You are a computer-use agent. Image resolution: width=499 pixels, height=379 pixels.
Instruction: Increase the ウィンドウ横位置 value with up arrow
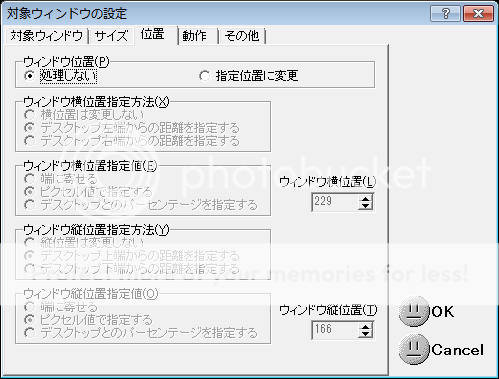pos(366,198)
